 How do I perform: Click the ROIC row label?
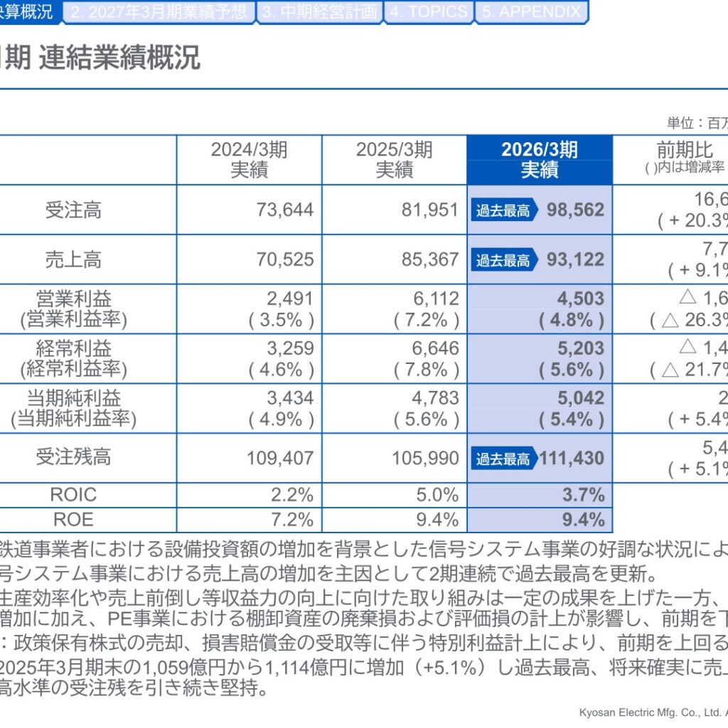(73, 495)
